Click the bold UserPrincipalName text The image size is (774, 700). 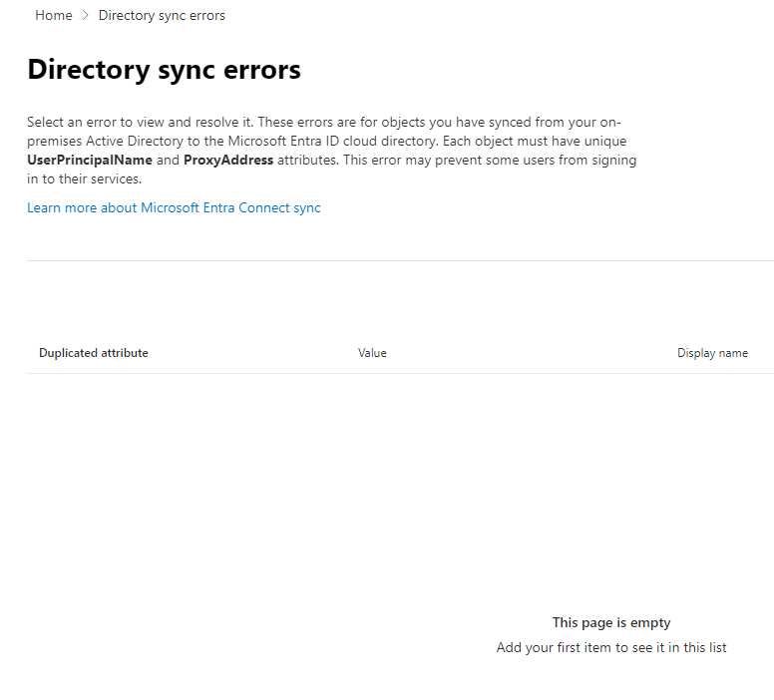90,160
